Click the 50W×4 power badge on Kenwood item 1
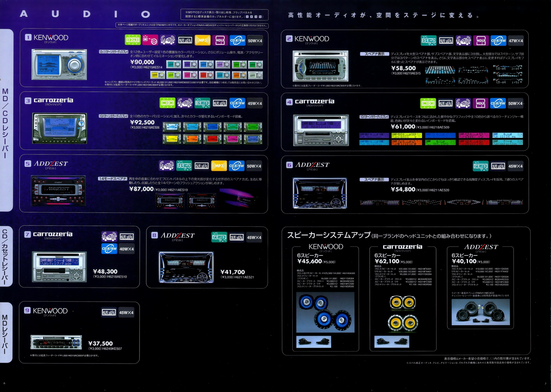The width and height of the screenshot is (551, 392). pos(255,40)
